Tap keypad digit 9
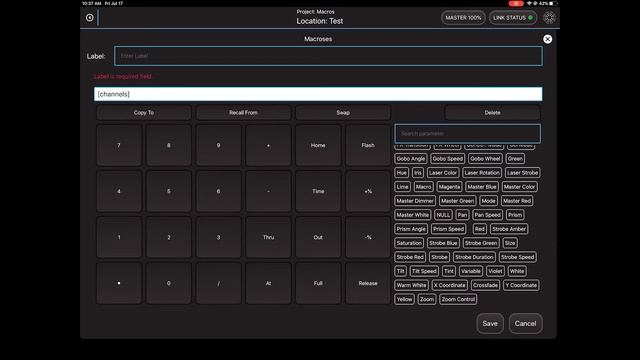The image size is (640, 360). point(218,145)
